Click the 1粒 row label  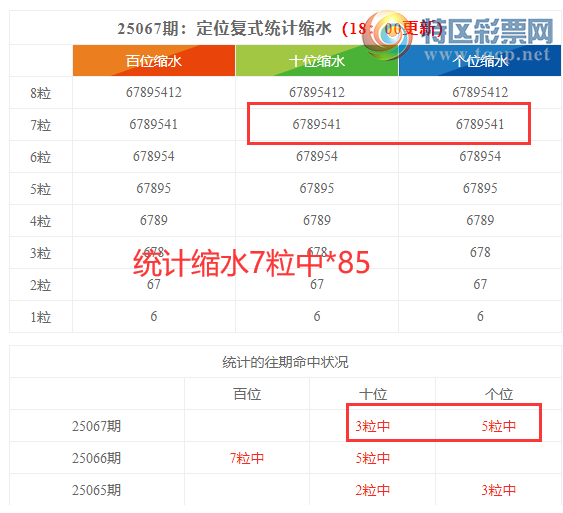pyautogui.click(x=41, y=317)
